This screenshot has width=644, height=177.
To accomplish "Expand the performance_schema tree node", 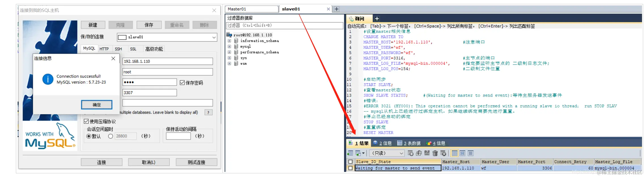I will pos(229,52).
